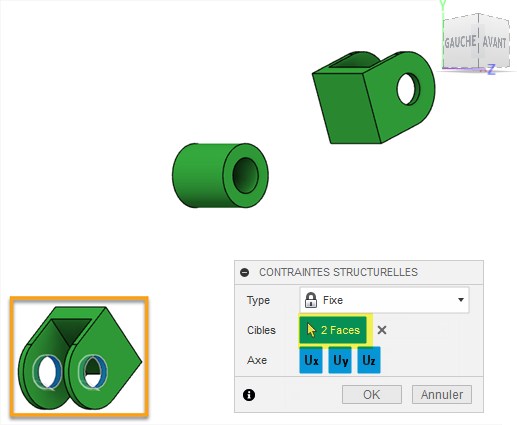Click the dropdown arrow of Type field

click(x=461, y=300)
